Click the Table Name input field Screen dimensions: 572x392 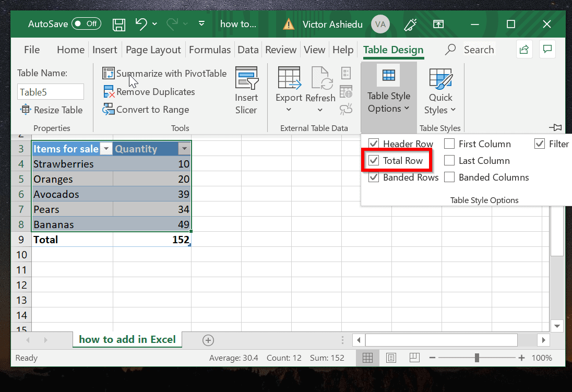[x=50, y=92]
